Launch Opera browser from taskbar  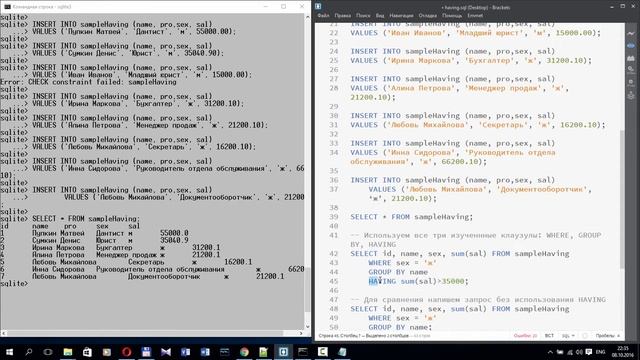(127, 351)
